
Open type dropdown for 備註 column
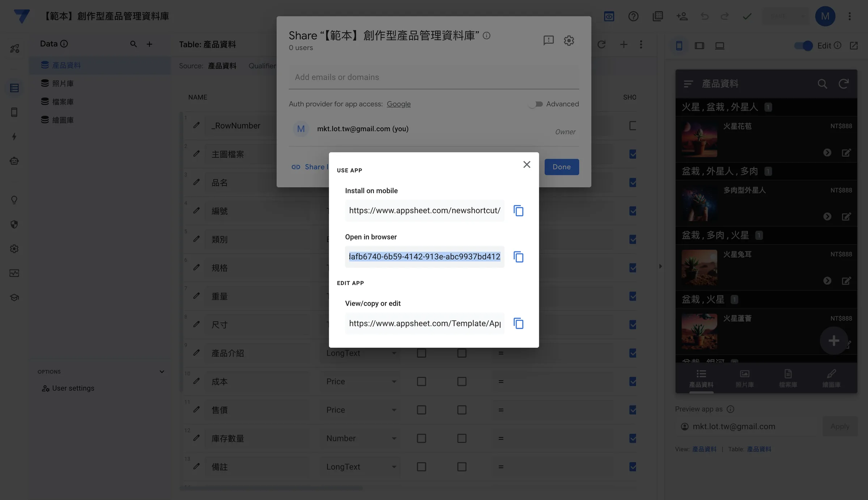[x=361, y=467]
